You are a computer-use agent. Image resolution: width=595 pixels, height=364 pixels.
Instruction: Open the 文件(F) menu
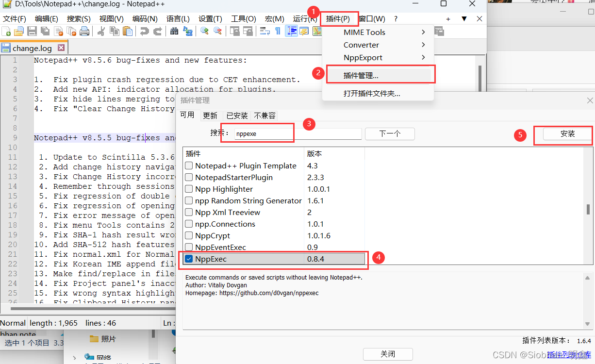tap(15, 18)
